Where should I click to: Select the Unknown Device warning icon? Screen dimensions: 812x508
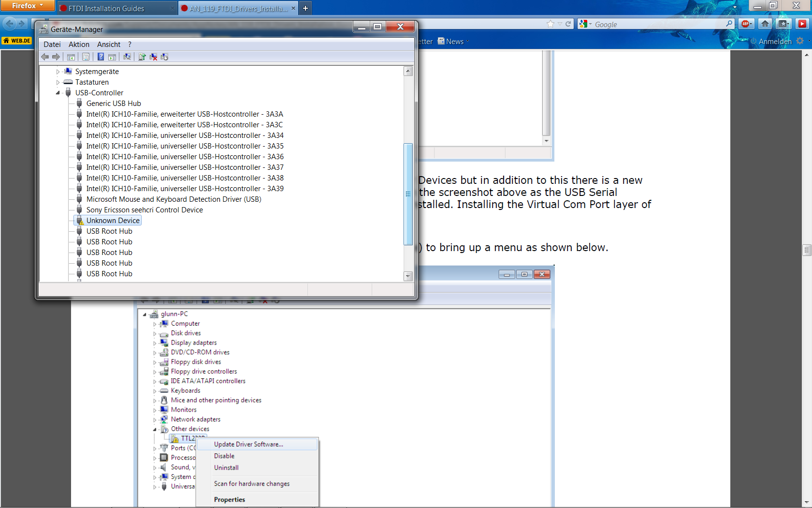(79, 221)
